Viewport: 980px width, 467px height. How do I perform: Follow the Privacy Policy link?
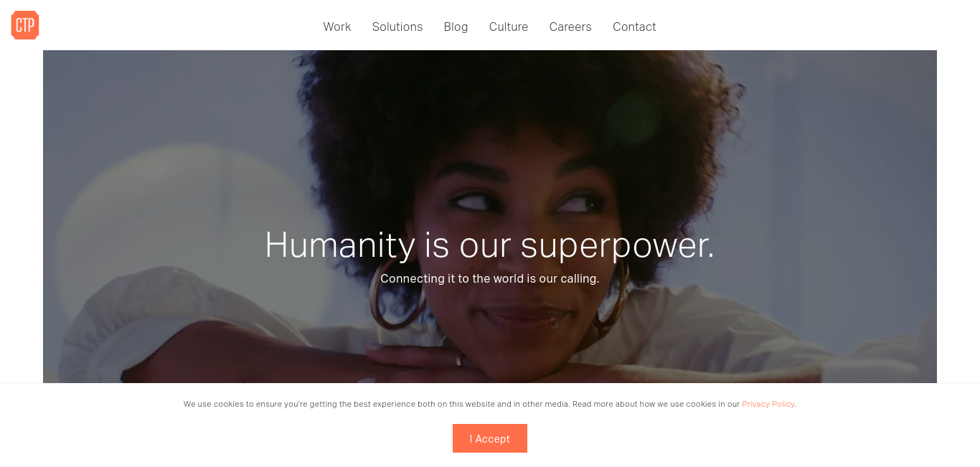tap(768, 404)
